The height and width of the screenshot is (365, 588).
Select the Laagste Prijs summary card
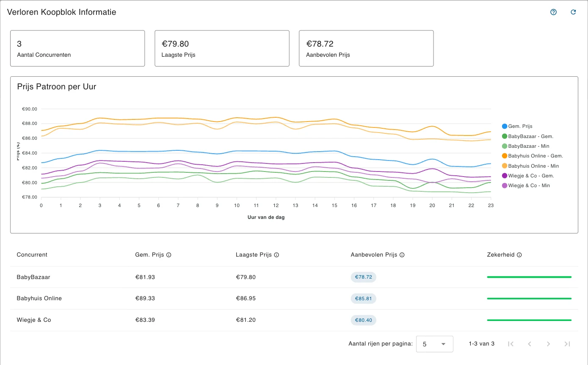pos(222,48)
